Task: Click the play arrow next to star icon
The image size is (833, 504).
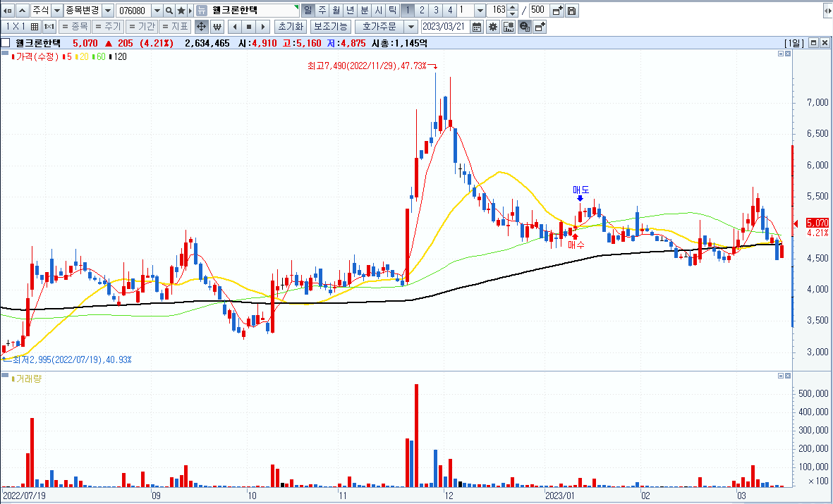Action: [x=190, y=11]
